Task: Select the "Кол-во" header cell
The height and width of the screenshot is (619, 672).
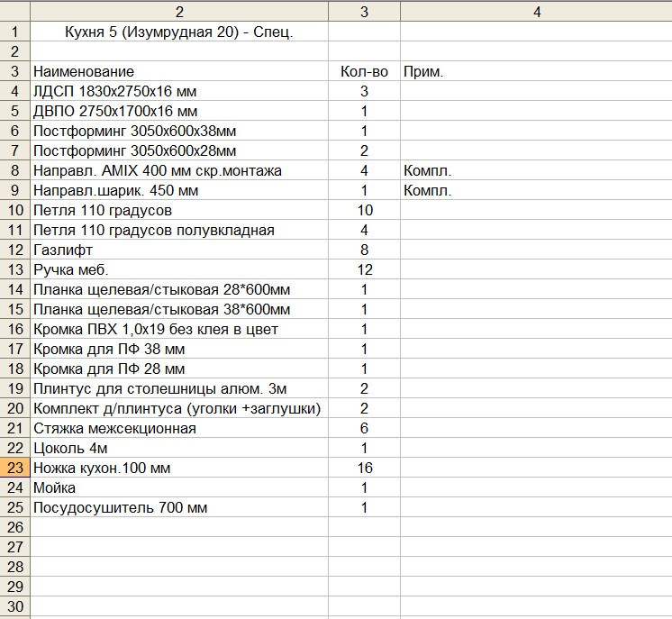Action: pyautogui.click(x=364, y=71)
